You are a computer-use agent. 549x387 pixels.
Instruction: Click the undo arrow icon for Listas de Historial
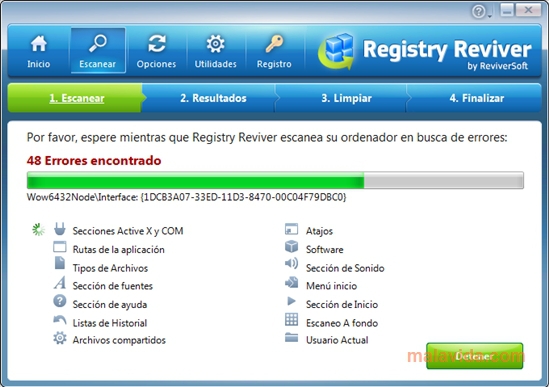[x=60, y=319]
